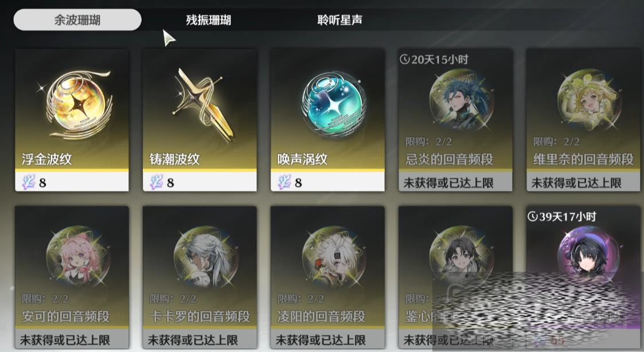Click 未获得或已达上限 under 忌炎的回音频段
This screenshot has height=352, width=644.
pyautogui.click(x=448, y=183)
